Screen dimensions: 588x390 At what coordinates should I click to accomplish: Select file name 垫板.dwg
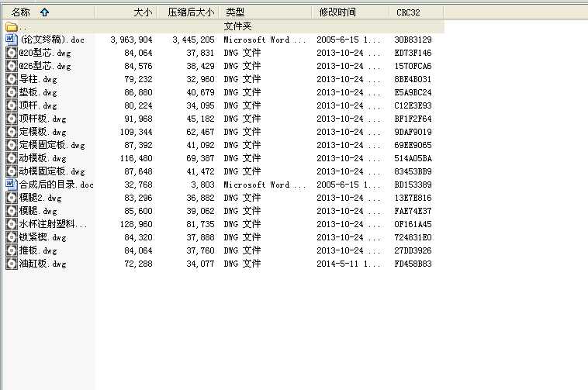38,92
